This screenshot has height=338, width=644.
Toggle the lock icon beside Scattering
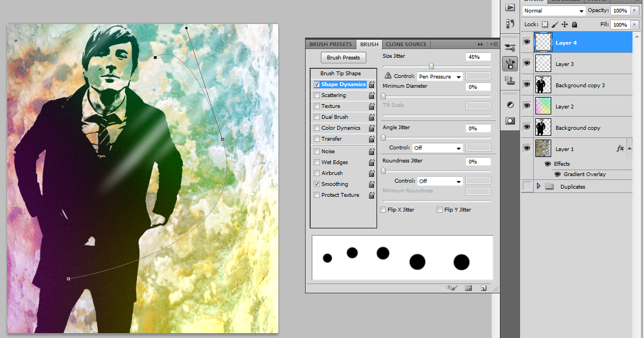[372, 95]
